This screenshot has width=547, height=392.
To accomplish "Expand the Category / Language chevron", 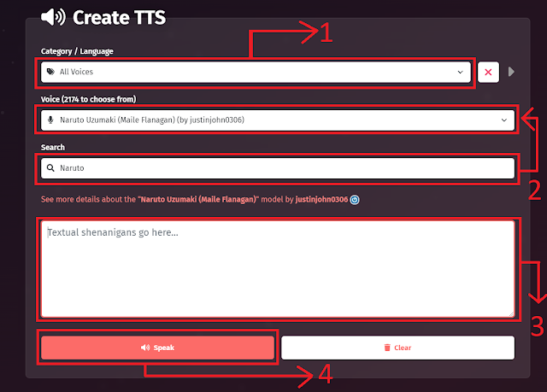I will (x=460, y=73).
